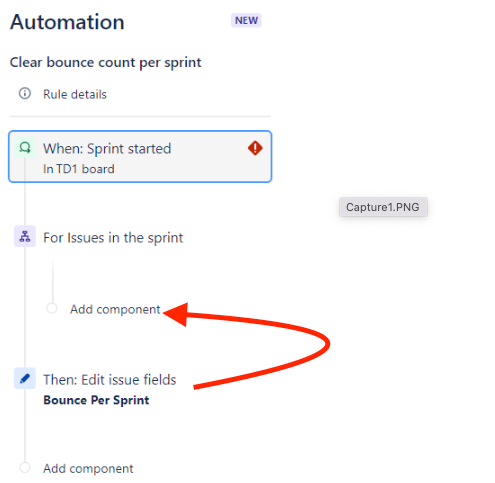Click the red error diamond icon
495x483 pixels.
coord(255,148)
